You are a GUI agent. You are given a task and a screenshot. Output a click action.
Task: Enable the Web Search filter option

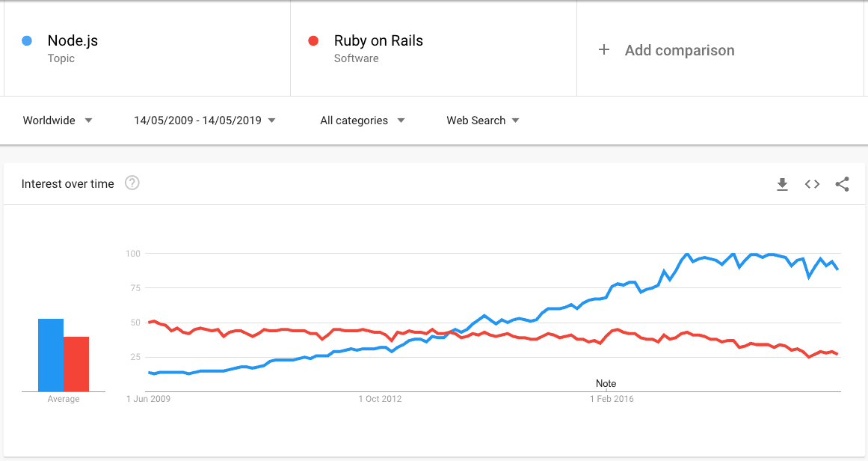point(482,120)
